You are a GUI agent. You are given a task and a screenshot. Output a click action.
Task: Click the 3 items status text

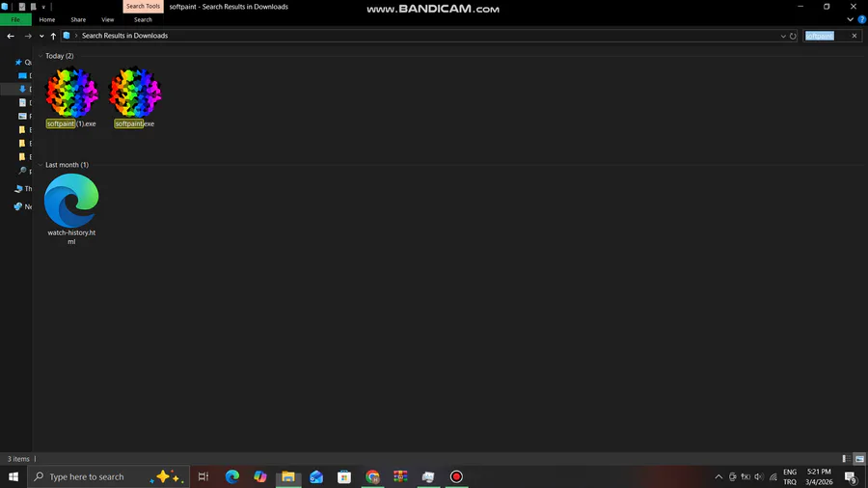pos(18,459)
